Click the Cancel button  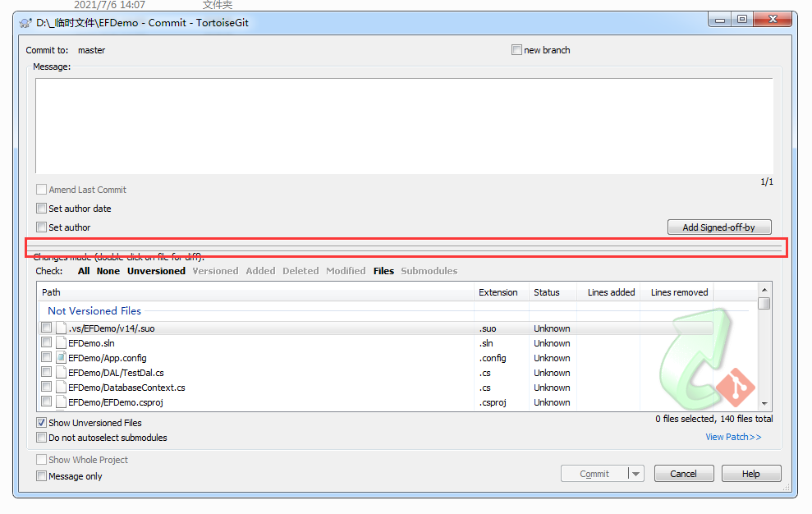(683, 474)
